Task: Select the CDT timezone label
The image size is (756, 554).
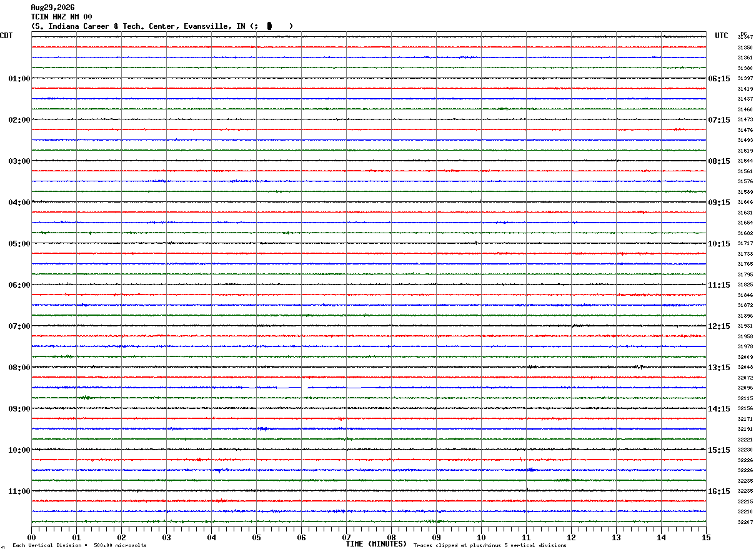Action: [6, 36]
